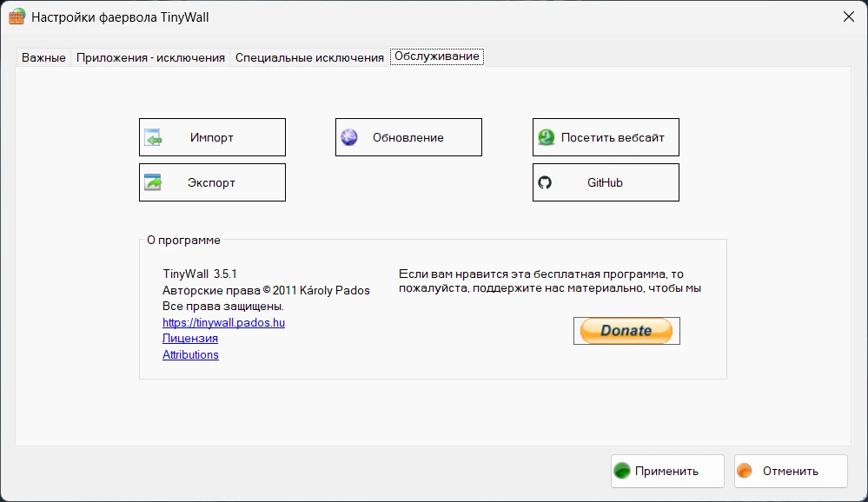
Task: Click the Все права защищены text
Action: click(223, 306)
